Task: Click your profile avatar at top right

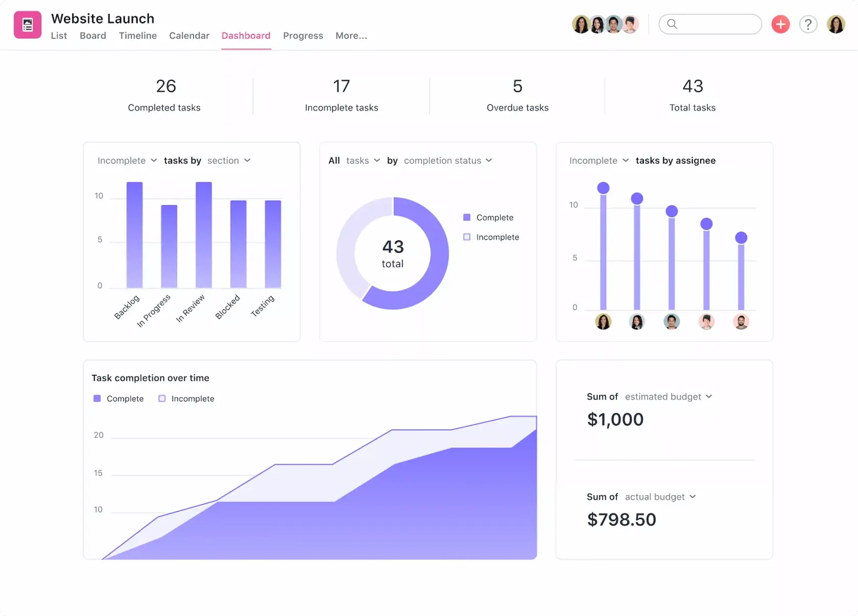Action: click(836, 24)
